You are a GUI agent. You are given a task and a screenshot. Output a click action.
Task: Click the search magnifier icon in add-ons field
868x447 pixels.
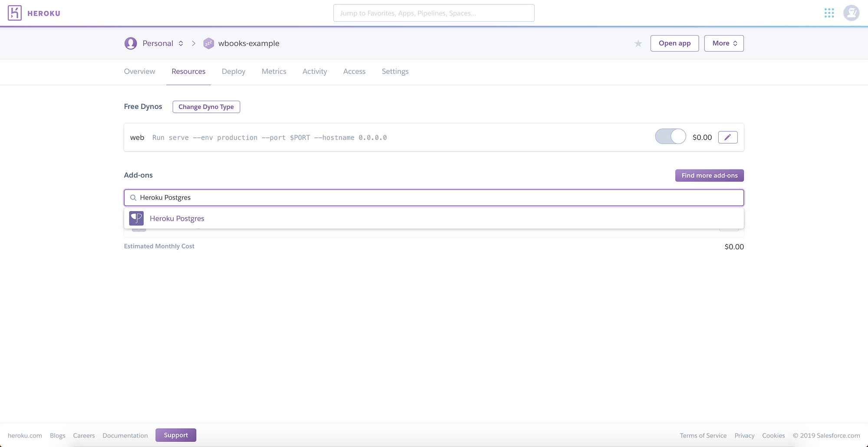[133, 198]
